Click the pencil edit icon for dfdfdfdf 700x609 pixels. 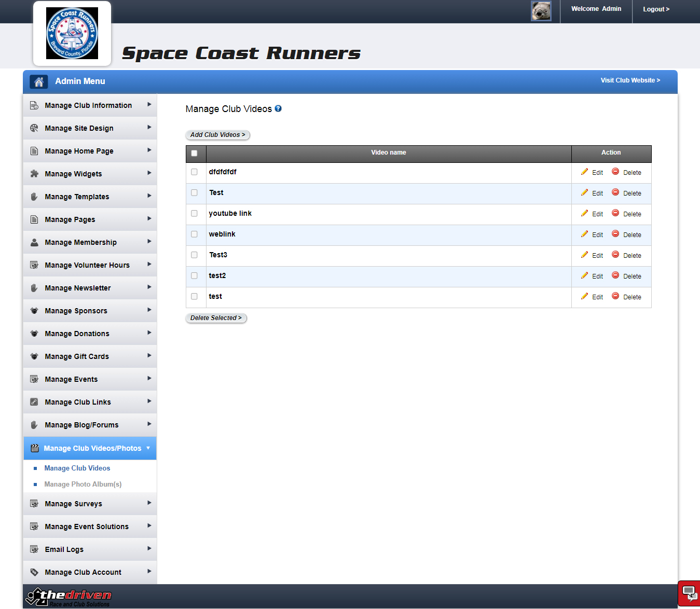point(584,172)
